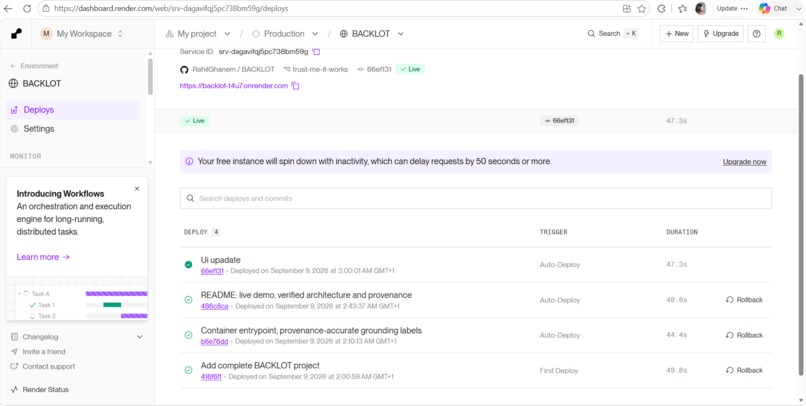Click the info icon in free instance notice
Screen dimensions: 806x406
click(189, 161)
